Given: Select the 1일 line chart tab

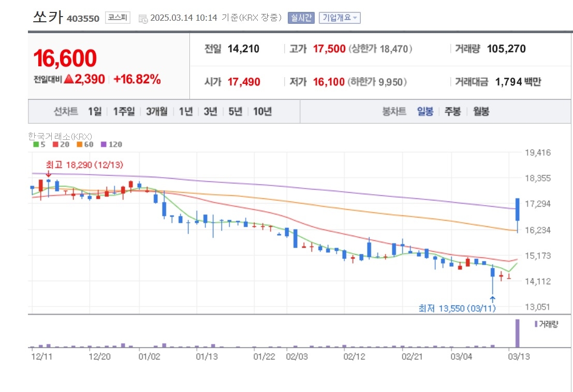Looking at the screenshot, I should (95, 111).
